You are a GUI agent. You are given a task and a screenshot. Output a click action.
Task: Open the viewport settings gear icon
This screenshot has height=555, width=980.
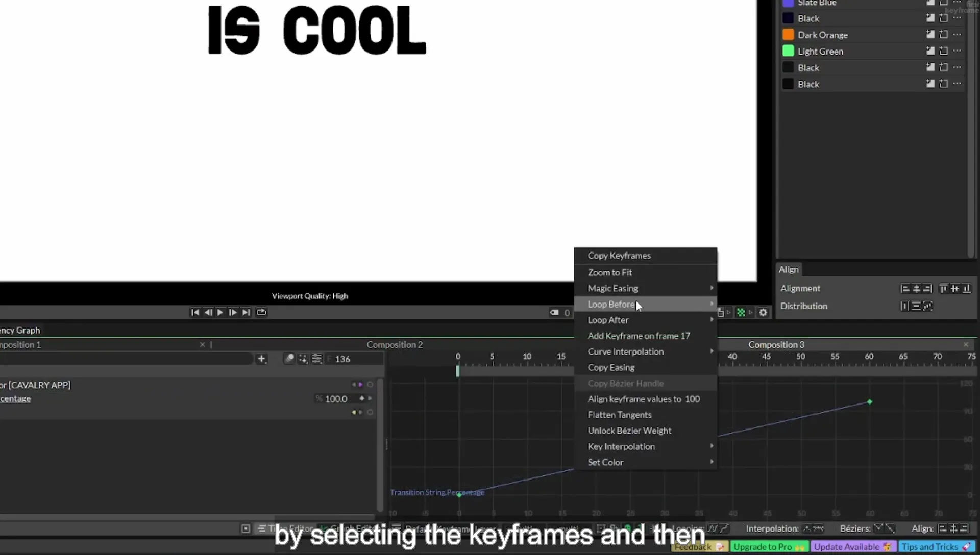pyautogui.click(x=763, y=312)
